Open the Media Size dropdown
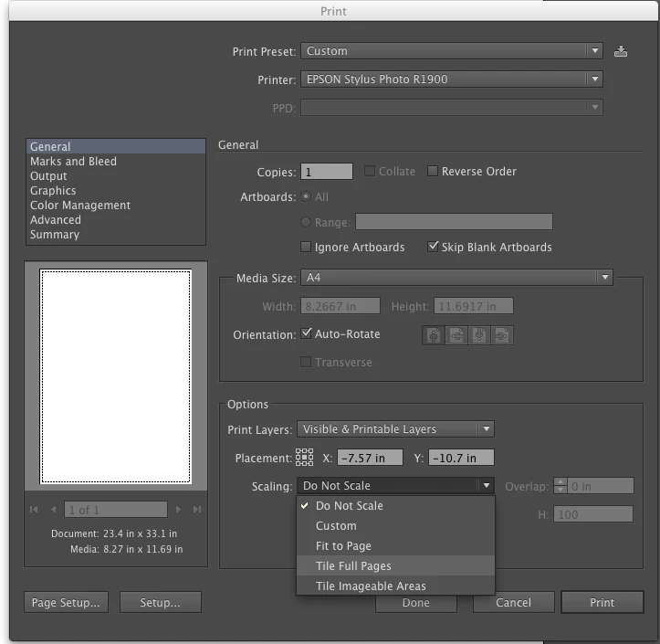Screen dimensions: 660x644 [x=456, y=278]
